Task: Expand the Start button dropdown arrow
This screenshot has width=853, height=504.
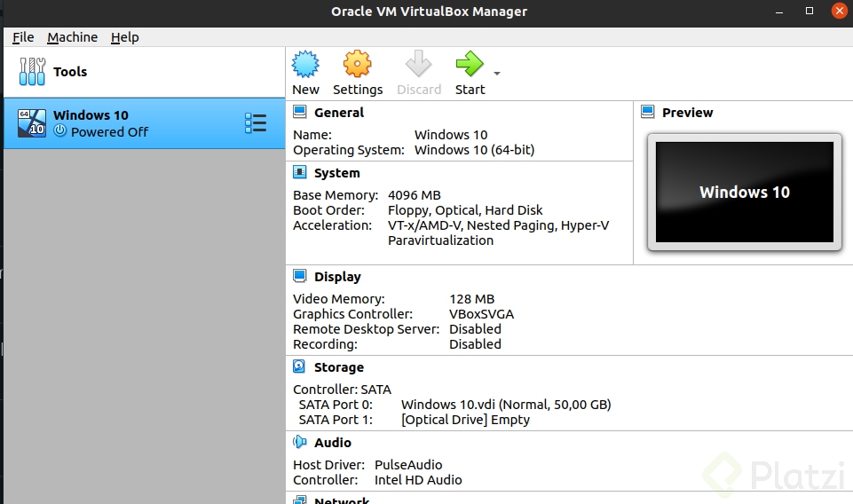Action: [x=497, y=73]
